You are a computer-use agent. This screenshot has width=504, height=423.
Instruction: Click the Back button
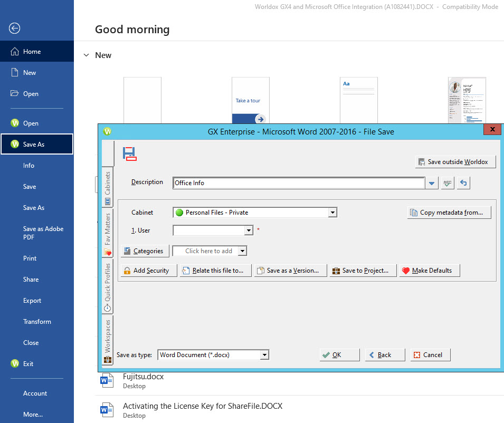click(385, 355)
